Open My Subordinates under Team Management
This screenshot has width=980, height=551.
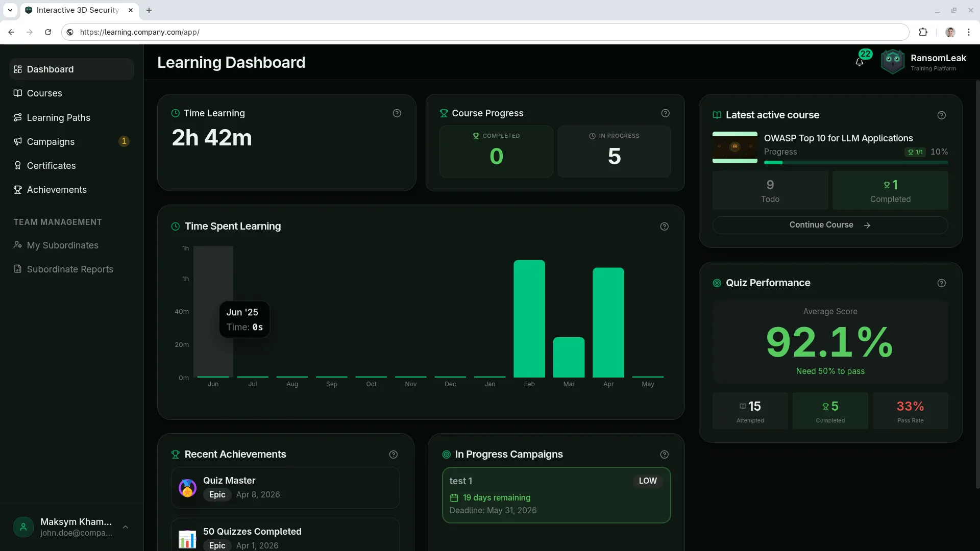coord(71,245)
